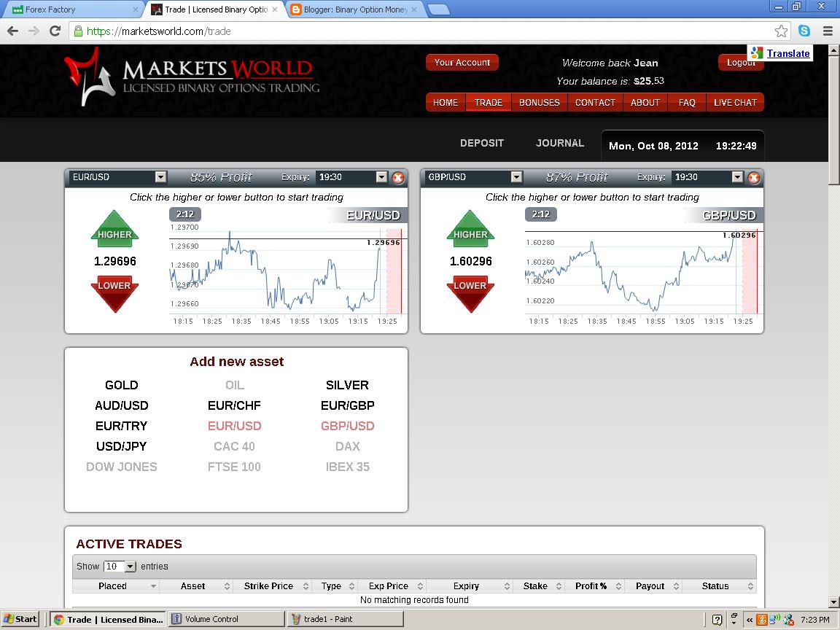This screenshot has width=840, height=630.
Task: Open the CONTACT menu item
Action: 595,102
